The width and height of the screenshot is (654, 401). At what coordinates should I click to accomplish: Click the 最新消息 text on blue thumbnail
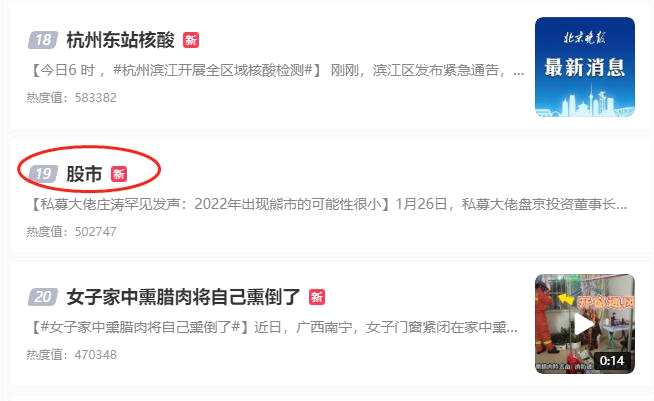[x=585, y=67]
